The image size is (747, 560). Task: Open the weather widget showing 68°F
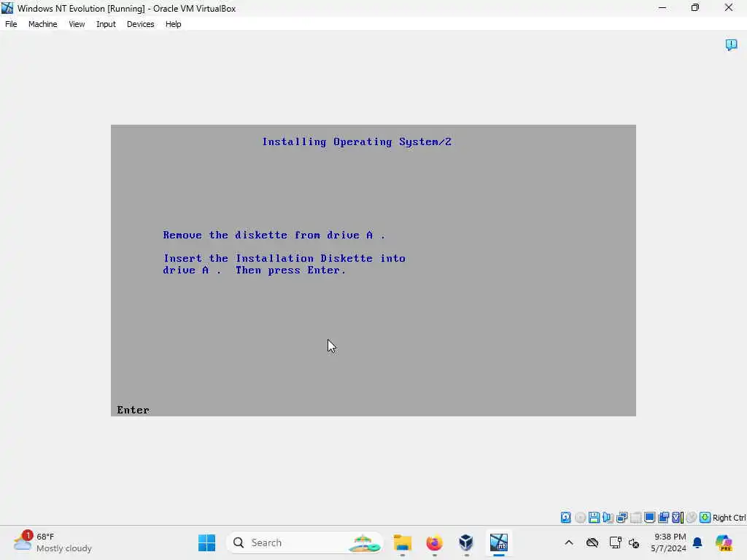click(x=53, y=542)
